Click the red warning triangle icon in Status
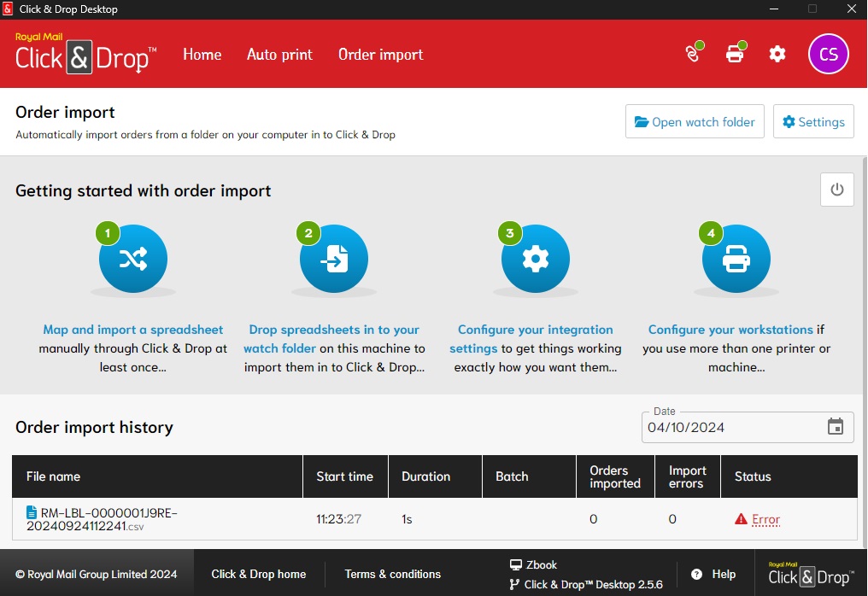This screenshot has height=596, width=868. (741, 519)
